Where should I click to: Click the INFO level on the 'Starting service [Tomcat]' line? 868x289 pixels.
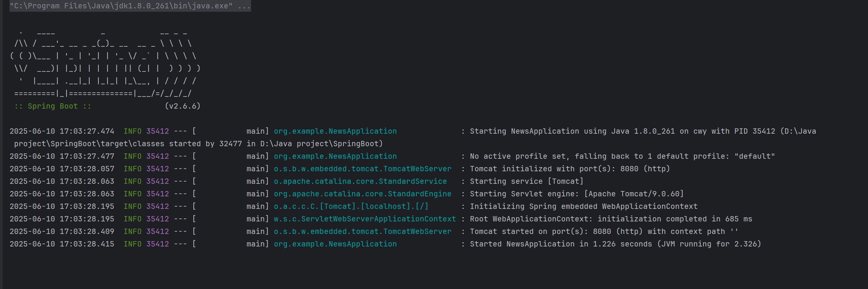[x=133, y=181]
